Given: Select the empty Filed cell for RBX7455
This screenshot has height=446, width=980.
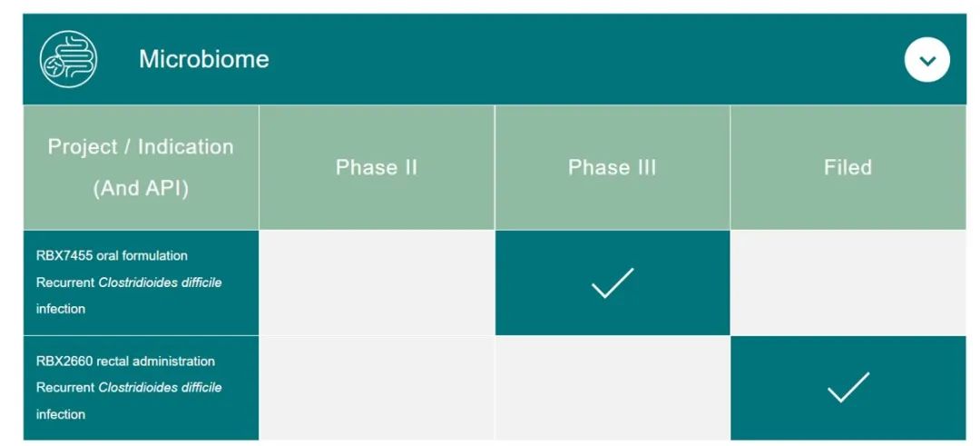Looking at the screenshot, I should 848,282.
